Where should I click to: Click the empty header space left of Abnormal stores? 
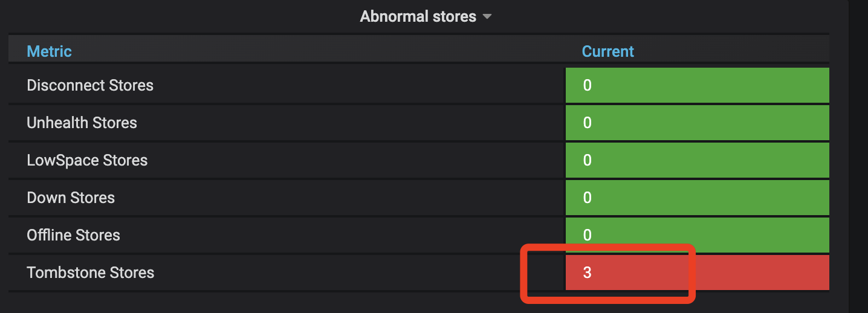point(181,16)
